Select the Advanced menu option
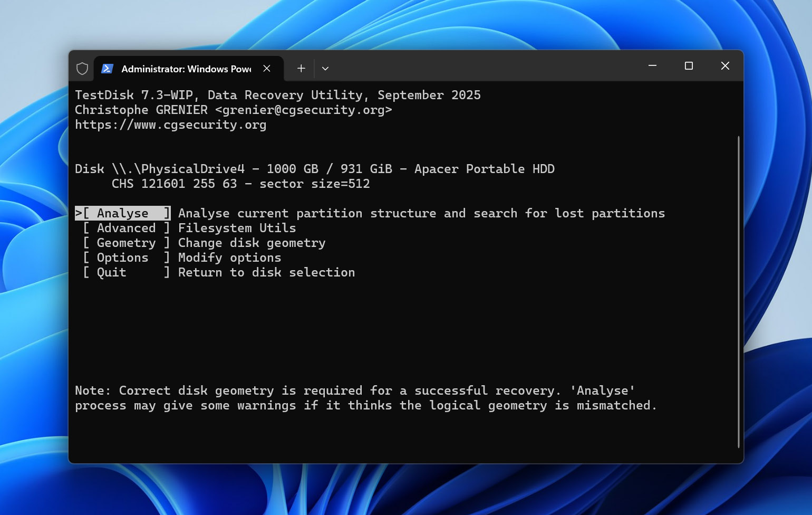This screenshot has height=515, width=812. pyautogui.click(x=127, y=228)
